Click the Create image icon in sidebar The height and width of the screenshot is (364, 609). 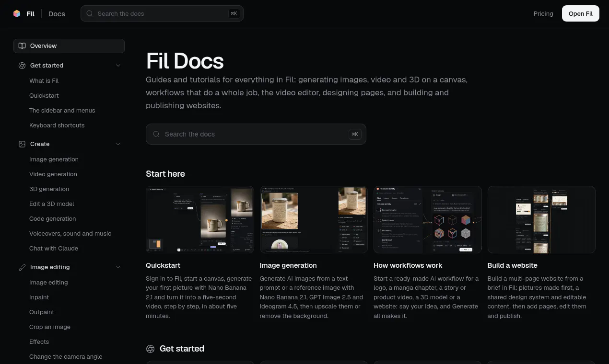tap(22, 144)
